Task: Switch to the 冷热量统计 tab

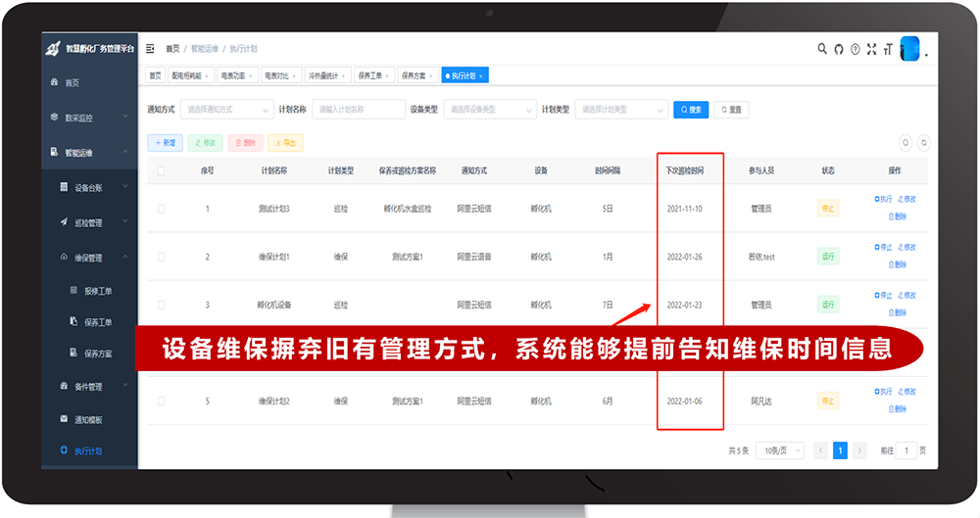Action: tap(326, 75)
